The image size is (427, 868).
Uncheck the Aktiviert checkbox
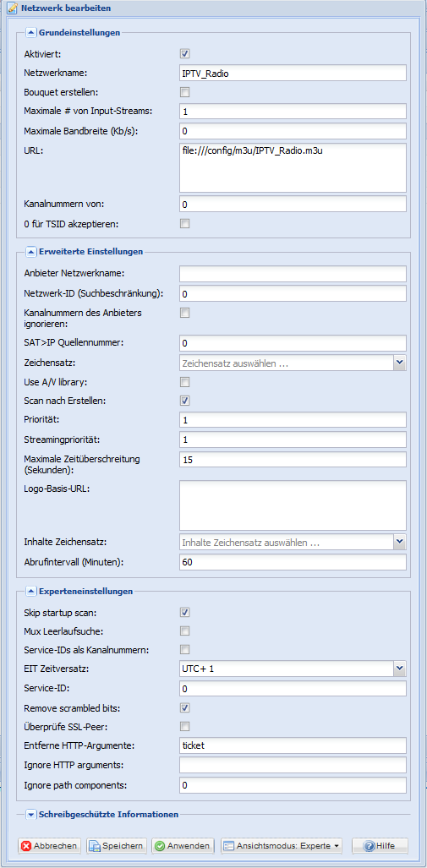tap(185, 54)
